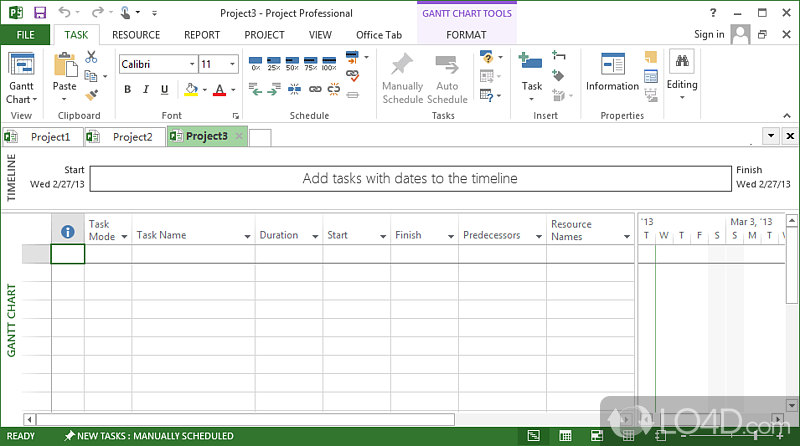Viewport: 800px width, 446px height.
Task: Switch to Project1 document tab
Action: (43, 137)
